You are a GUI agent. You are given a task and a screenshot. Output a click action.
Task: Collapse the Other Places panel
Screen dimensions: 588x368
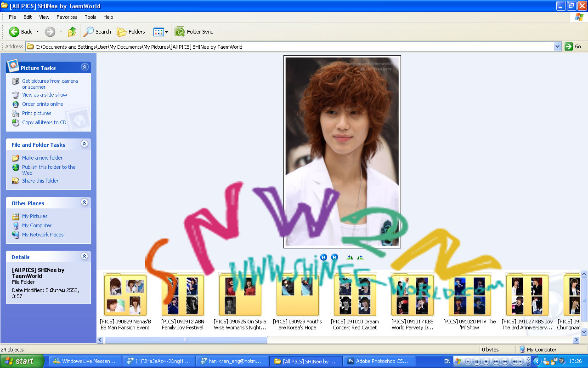tap(85, 202)
